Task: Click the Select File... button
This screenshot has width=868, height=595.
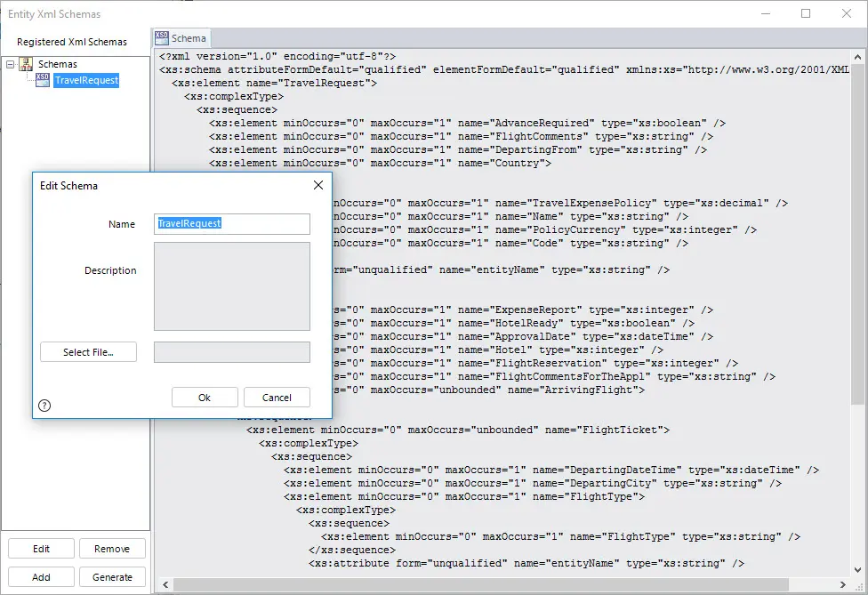Action: [89, 352]
